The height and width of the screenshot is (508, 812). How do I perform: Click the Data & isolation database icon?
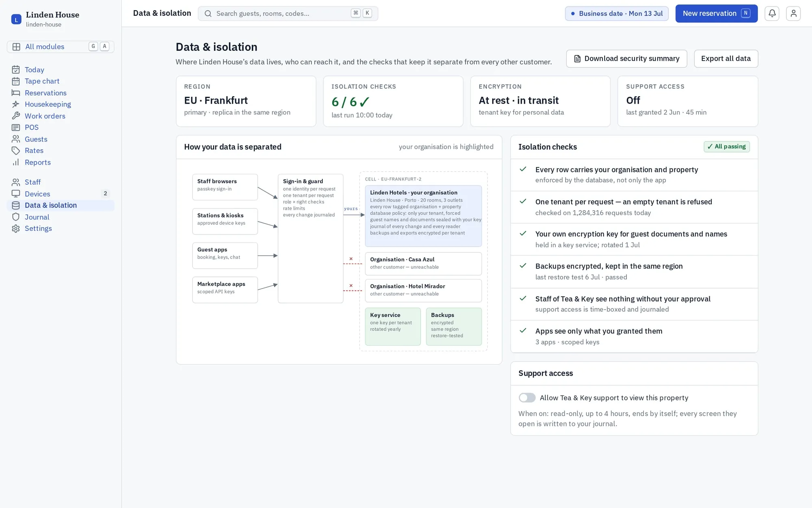(16, 205)
